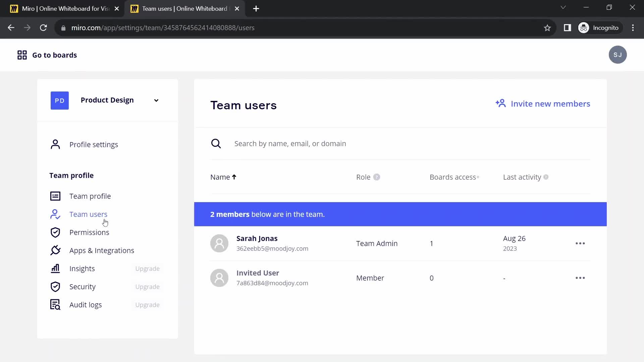Toggle Last activity sort order
The height and width of the screenshot is (362, 644).
pyautogui.click(x=522, y=177)
